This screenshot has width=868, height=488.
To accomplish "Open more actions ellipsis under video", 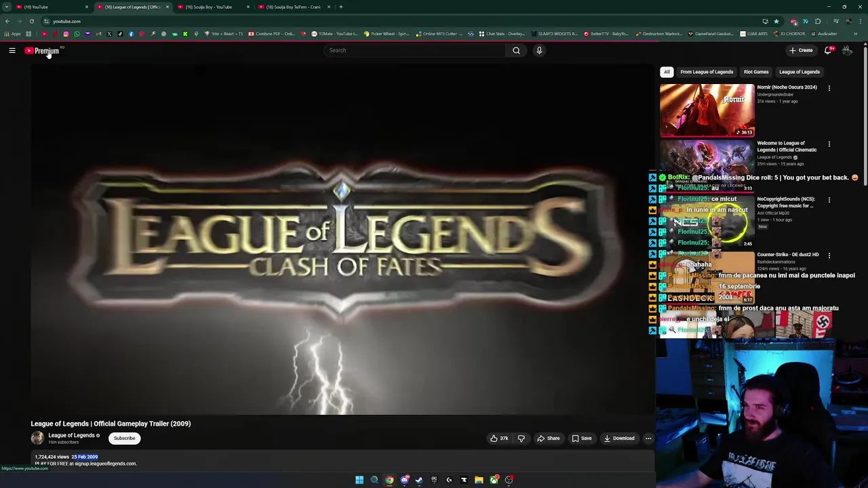I will coord(648,439).
